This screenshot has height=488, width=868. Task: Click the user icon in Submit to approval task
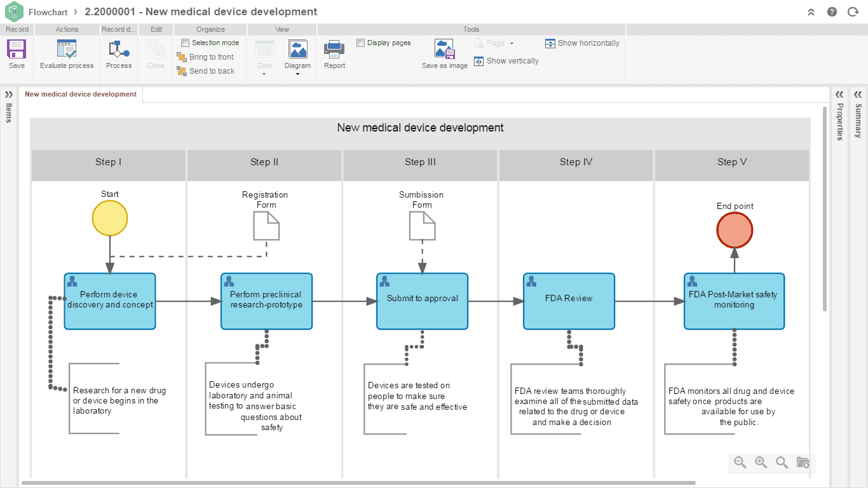[x=384, y=281]
